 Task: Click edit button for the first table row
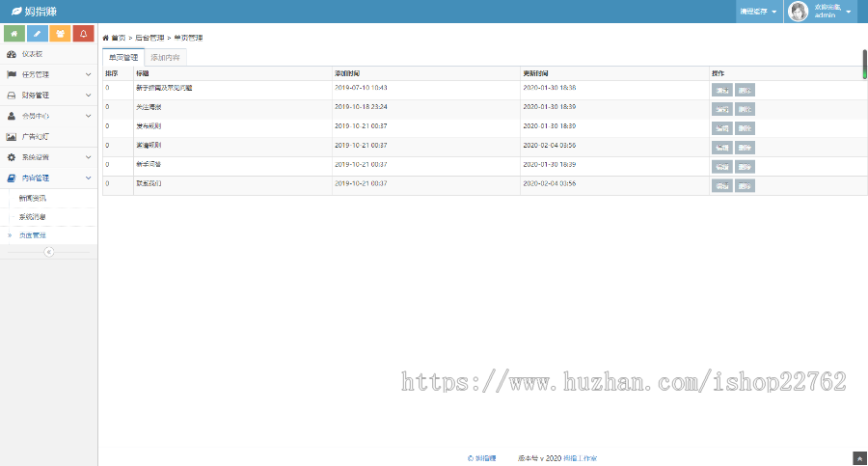[721, 90]
